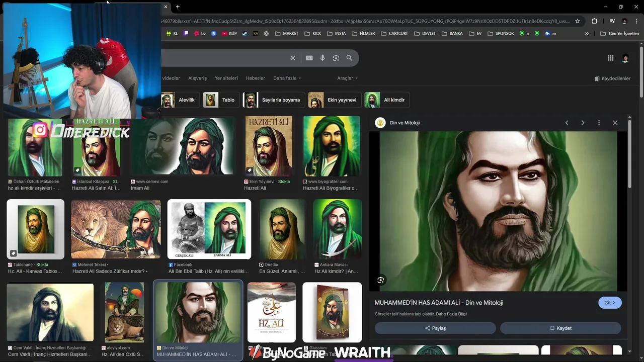The width and height of the screenshot is (644, 362).
Task: Open search by image (Lens) icon
Action: tap(336, 58)
